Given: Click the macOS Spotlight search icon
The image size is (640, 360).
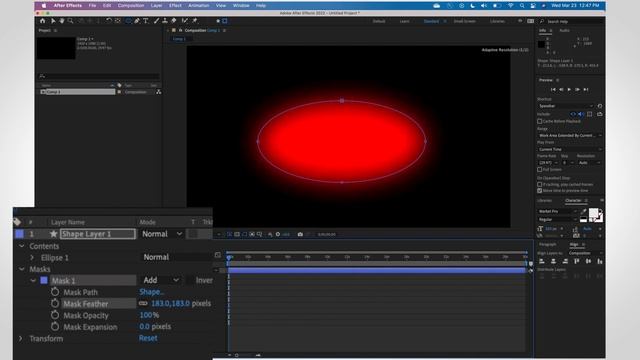Looking at the screenshot, I should 522,6.
